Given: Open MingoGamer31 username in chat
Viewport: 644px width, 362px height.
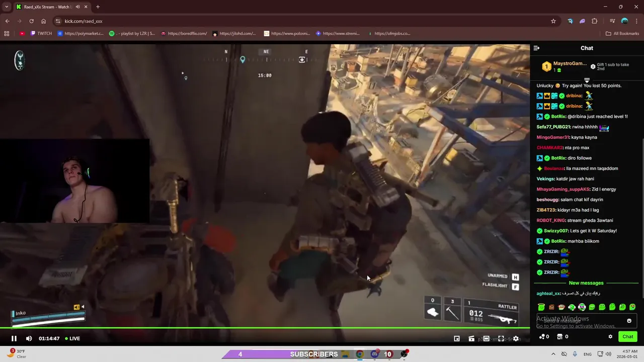Looking at the screenshot, I should tap(553, 137).
